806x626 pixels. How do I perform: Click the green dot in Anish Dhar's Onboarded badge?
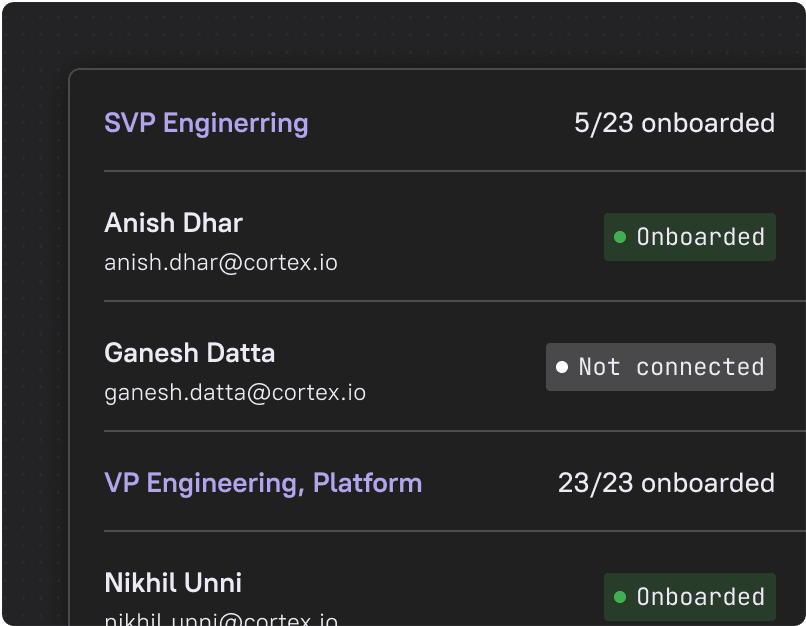pos(620,237)
